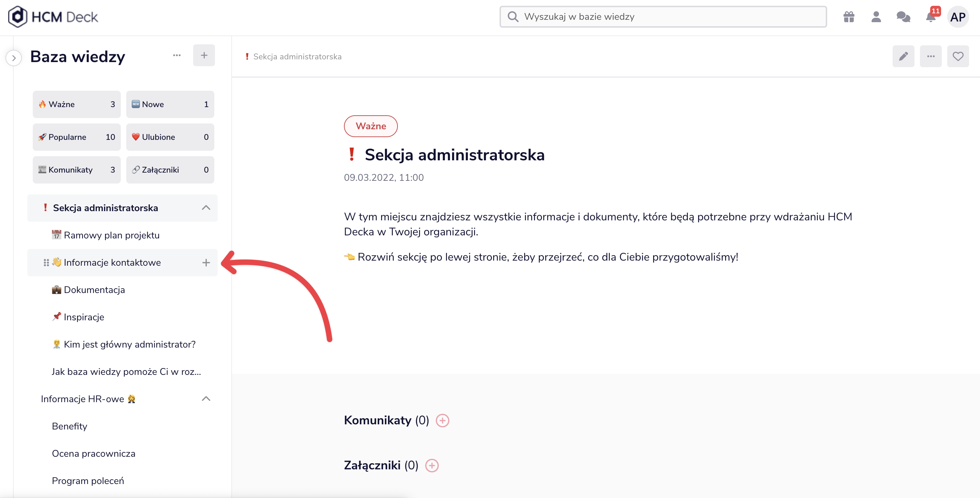Open the user profile icon
The image size is (980, 498).
coord(876,17)
